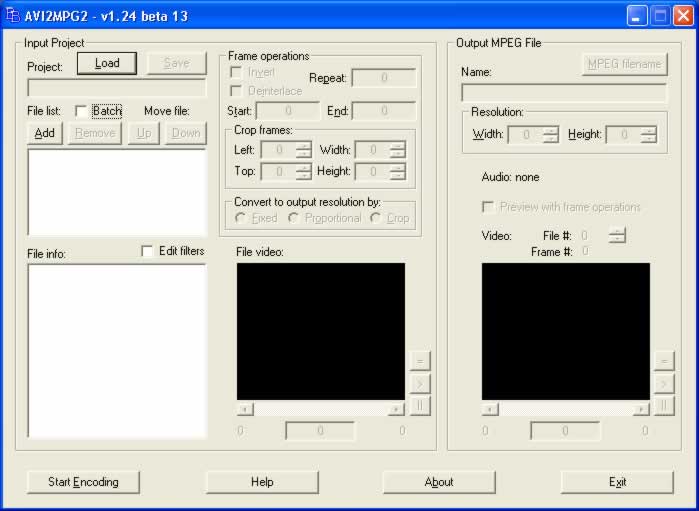
Task: Click the File # spinner control
Action: [x=617, y=235]
